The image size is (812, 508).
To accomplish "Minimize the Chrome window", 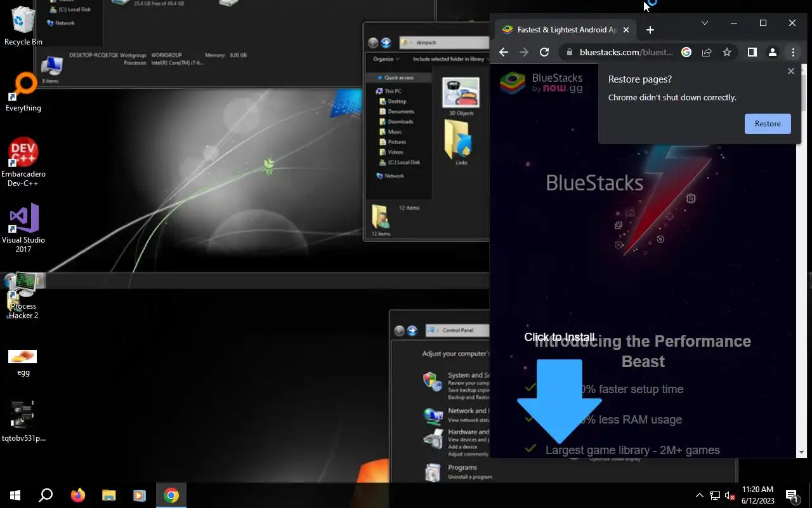I will (733, 23).
